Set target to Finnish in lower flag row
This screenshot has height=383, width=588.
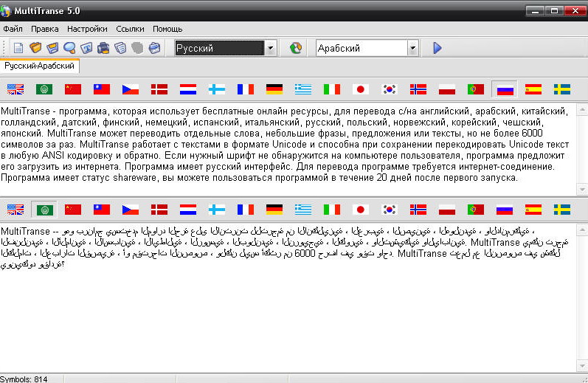pos(217,210)
